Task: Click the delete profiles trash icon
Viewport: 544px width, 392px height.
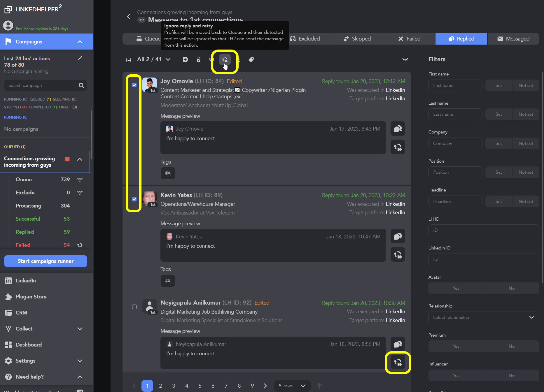Action: click(199, 59)
